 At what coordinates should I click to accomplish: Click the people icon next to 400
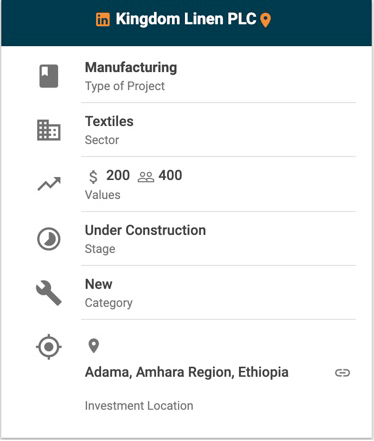point(146,177)
